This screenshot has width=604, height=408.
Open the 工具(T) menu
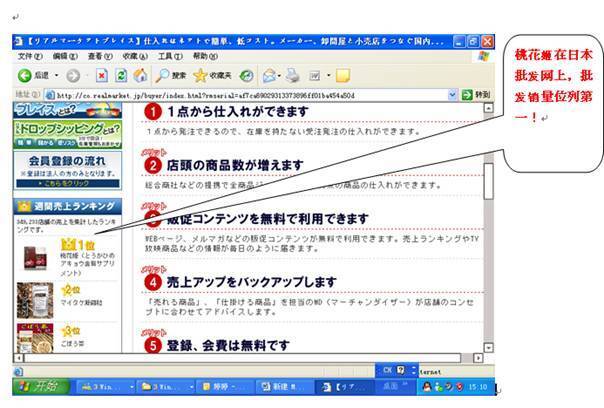pyautogui.click(x=170, y=56)
